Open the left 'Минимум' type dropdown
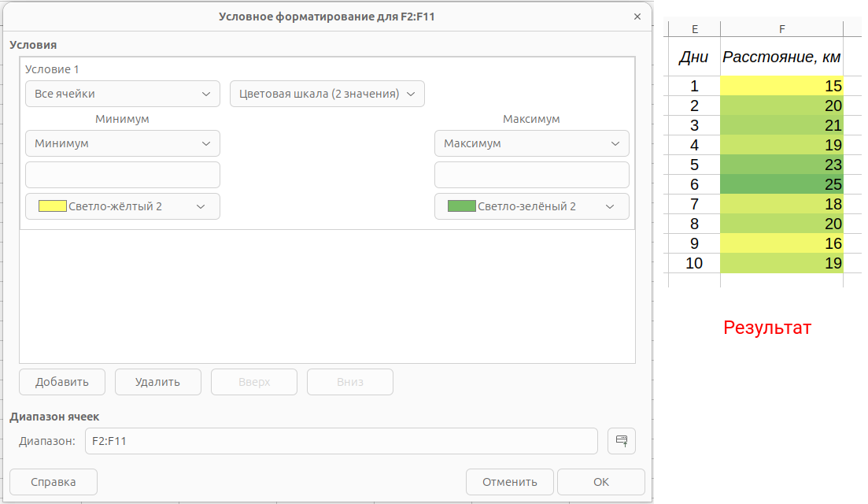Screen dimensions: 868x504 click(122, 143)
